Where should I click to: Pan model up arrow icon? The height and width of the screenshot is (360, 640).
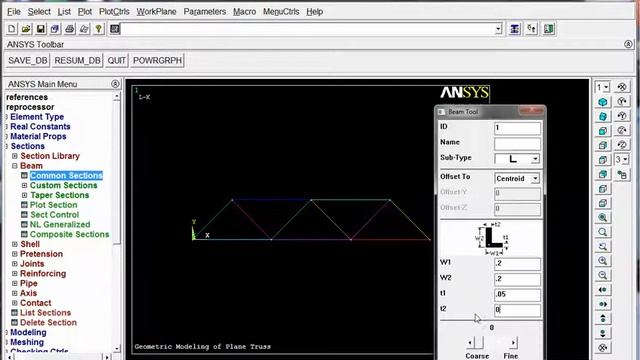(603, 318)
